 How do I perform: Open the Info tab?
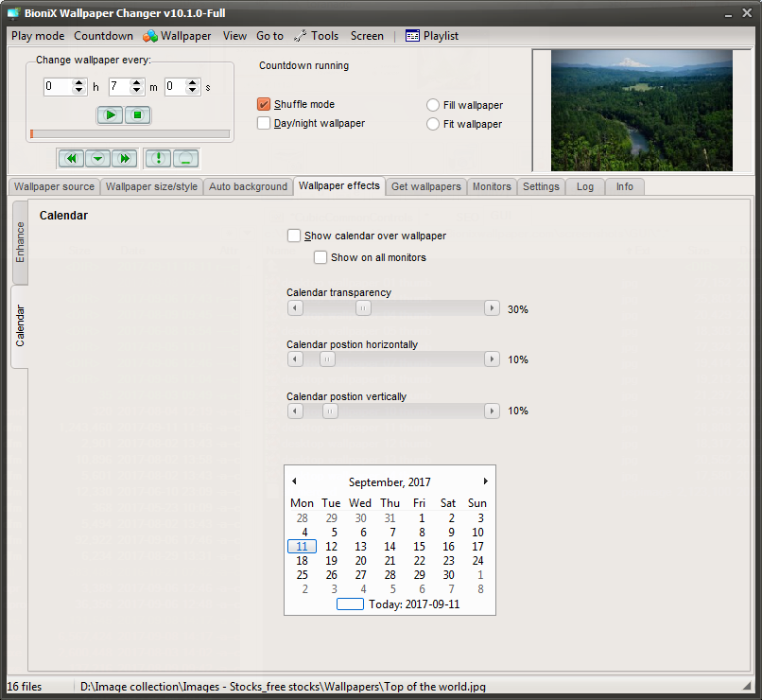point(625,186)
